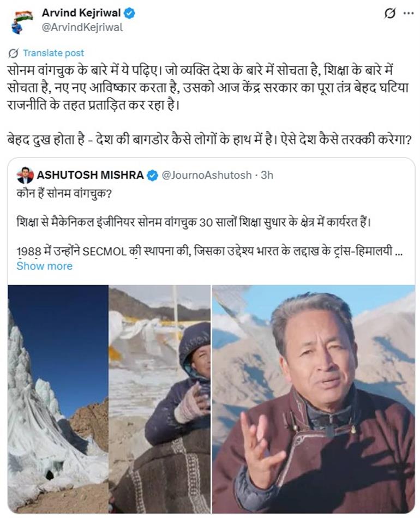420x518 pixels.
Task: Open the @JournoAshutosh handle
Action: (x=206, y=175)
